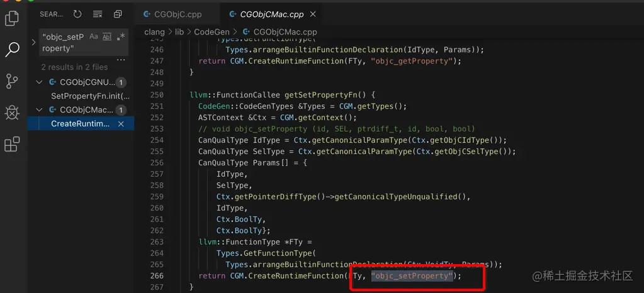644x293 pixels.
Task: Click "Ctx.BoolTy," on line 261
Action: pos(241,219)
